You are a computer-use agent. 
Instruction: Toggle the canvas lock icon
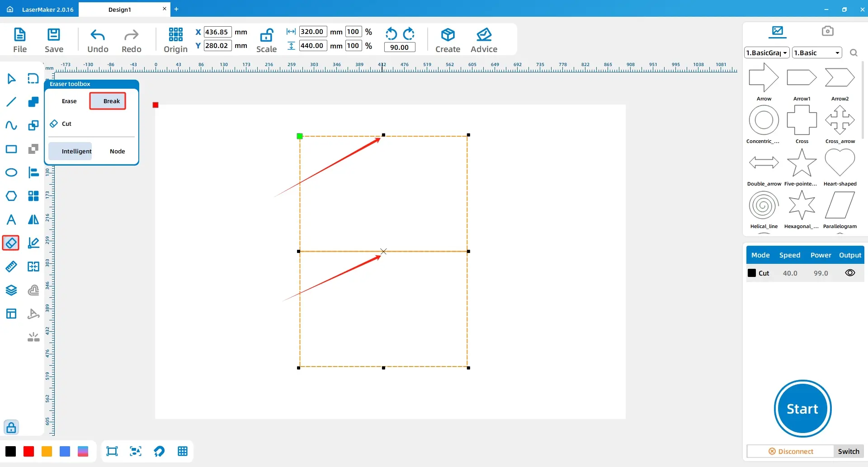point(11,427)
